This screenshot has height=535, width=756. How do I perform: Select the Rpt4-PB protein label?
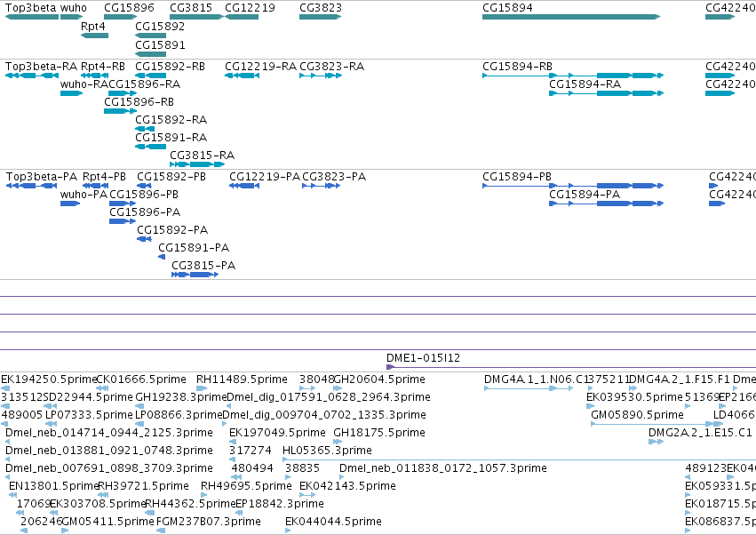104,177
